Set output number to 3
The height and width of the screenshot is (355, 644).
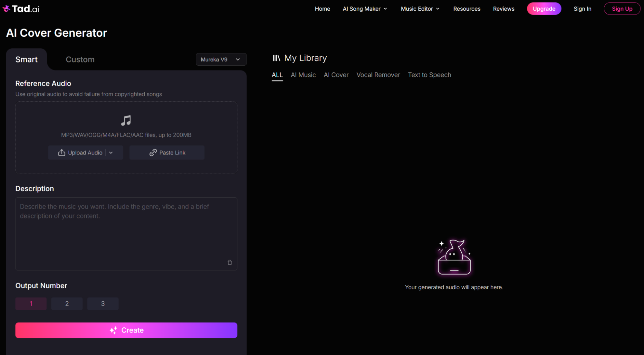click(x=103, y=304)
